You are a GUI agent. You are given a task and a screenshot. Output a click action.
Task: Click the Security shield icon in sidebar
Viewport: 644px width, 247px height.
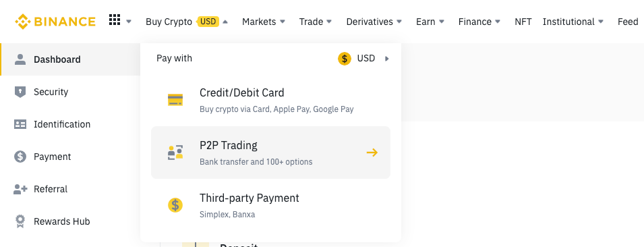[x=20, y=92]
